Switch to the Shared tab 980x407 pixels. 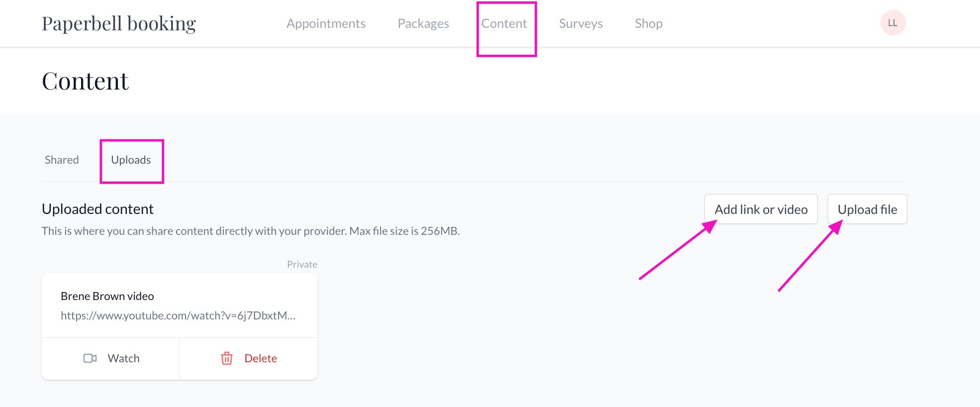[x=62, y=160]
